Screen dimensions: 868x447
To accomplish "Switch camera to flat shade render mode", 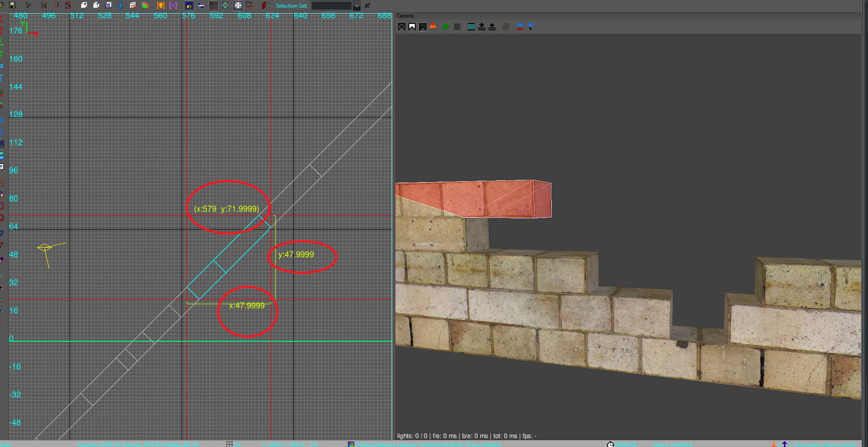I will pos(412,27).
